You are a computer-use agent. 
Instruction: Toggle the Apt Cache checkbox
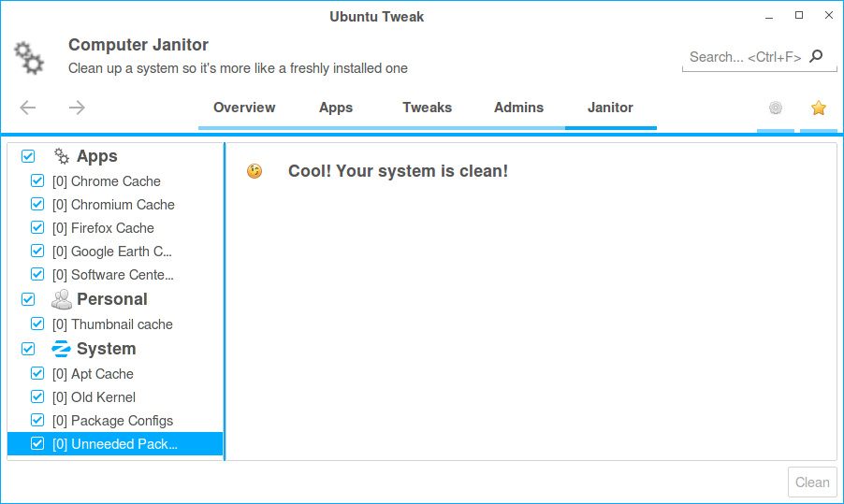tap(37, 373)
